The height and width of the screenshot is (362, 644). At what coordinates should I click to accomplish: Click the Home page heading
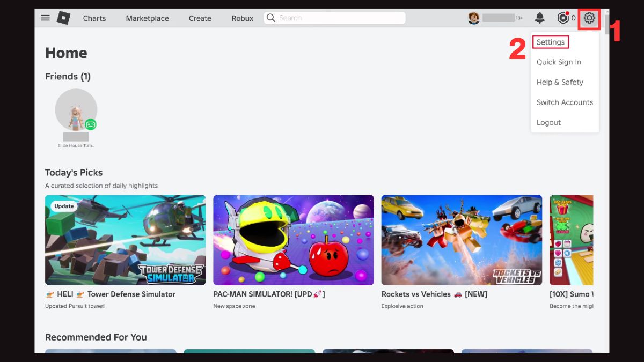(x=66, y=53)
